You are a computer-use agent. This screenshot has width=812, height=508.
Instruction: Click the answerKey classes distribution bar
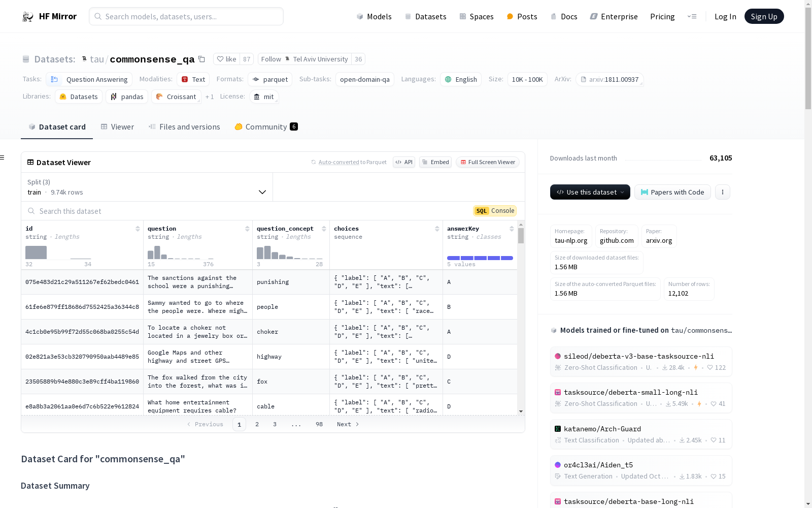click(480, 258)
